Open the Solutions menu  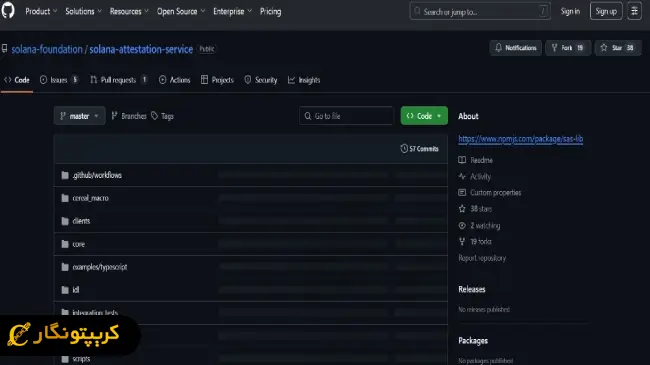[83, 12]
